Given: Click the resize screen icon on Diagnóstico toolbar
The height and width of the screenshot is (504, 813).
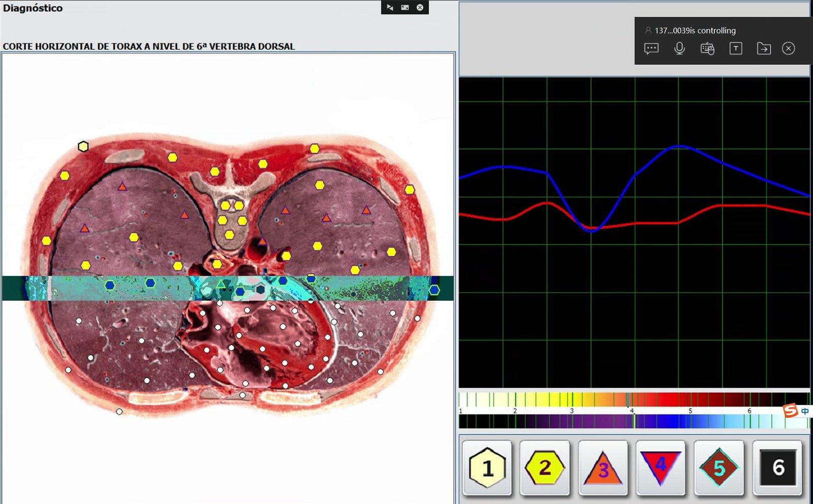Looking at the screenshot, I should [404, 8].
